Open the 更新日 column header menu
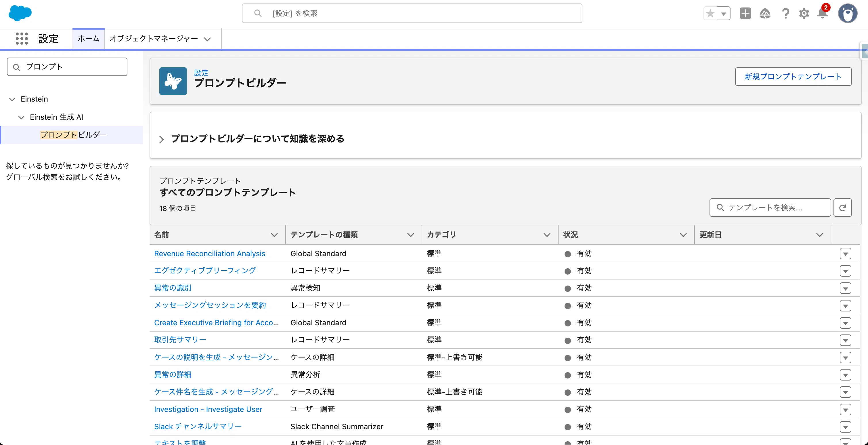This screenshot has width=868, height=445. pos(819,235)
